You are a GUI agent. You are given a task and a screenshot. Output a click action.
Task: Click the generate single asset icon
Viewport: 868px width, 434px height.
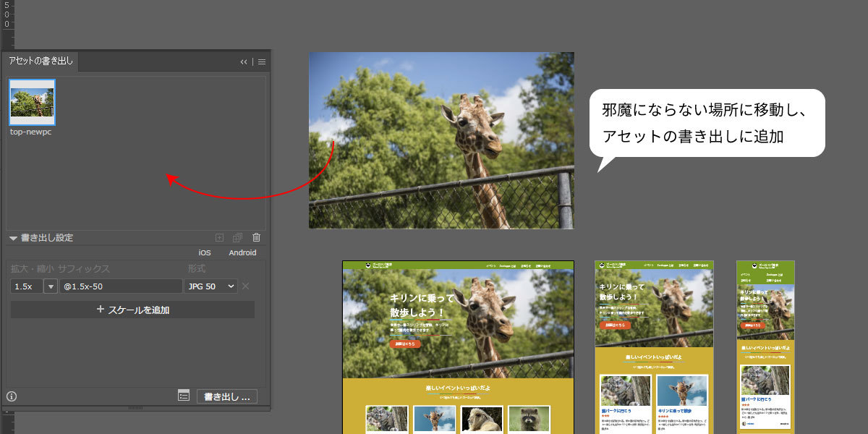(x=220, y=237)
